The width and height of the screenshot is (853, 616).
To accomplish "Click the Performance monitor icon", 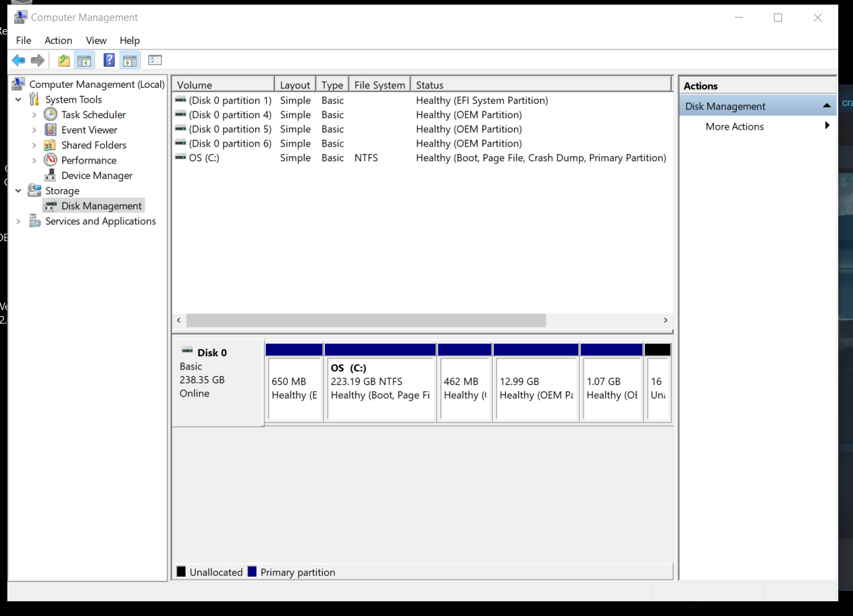I will click(x=51, y=160).
